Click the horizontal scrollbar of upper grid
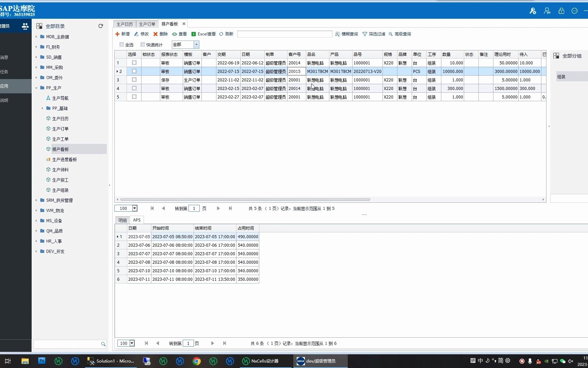The image size is (588, 368). pos(245,199)
